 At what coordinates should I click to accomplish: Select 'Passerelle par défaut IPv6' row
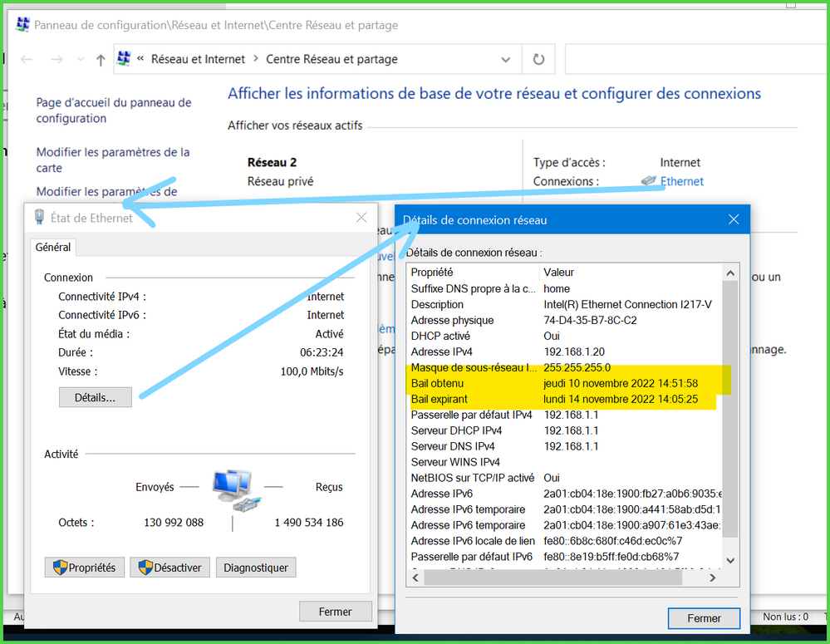pyautogui.click(x=565, y=557)
